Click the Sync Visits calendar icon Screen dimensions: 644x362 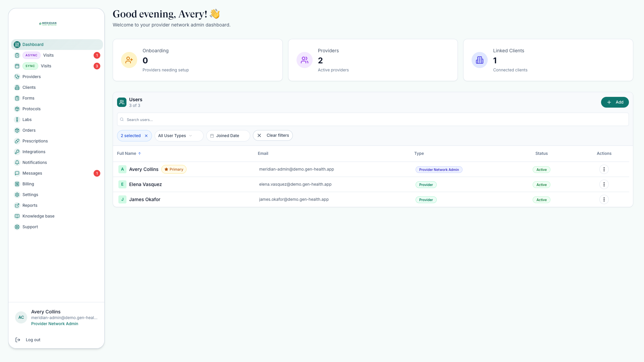17,66
